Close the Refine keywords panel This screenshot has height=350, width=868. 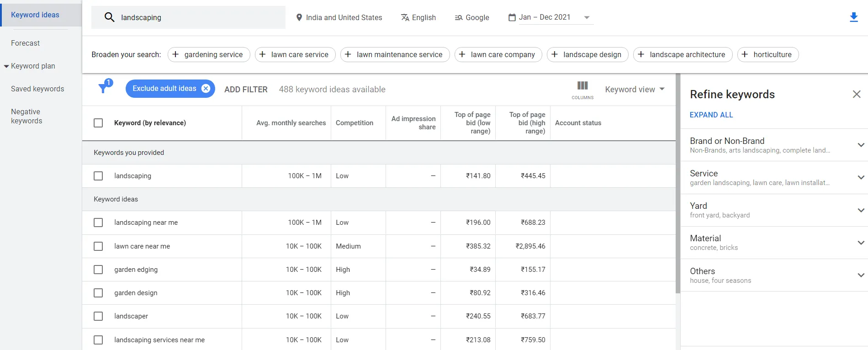tap(857, 94)
